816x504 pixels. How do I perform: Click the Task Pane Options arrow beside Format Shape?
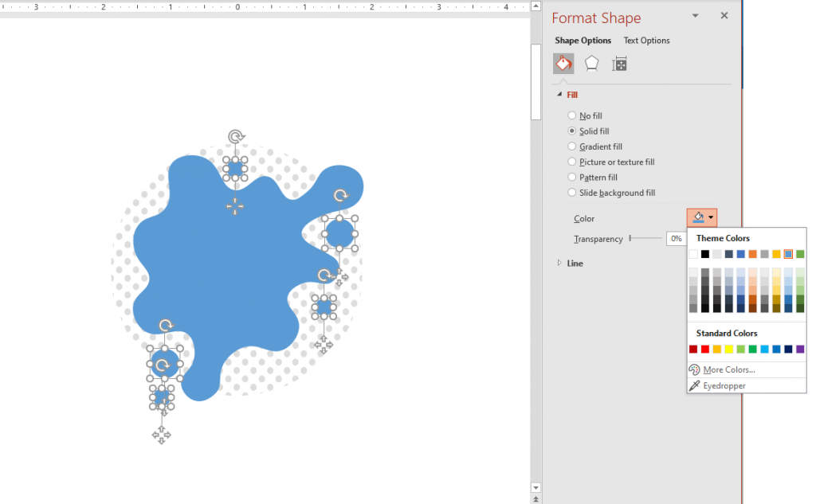tap(694, 15)
